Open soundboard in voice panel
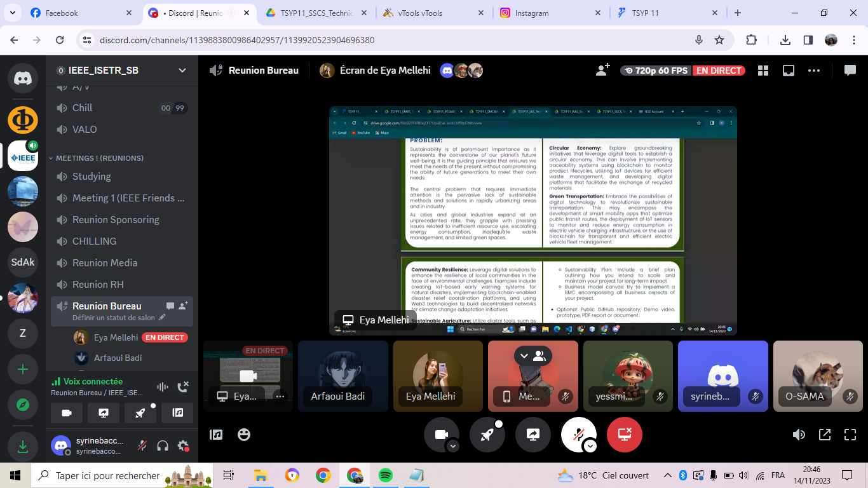This screenshot has width=868, height=488. pyautogui.click(x=177, y=413)
